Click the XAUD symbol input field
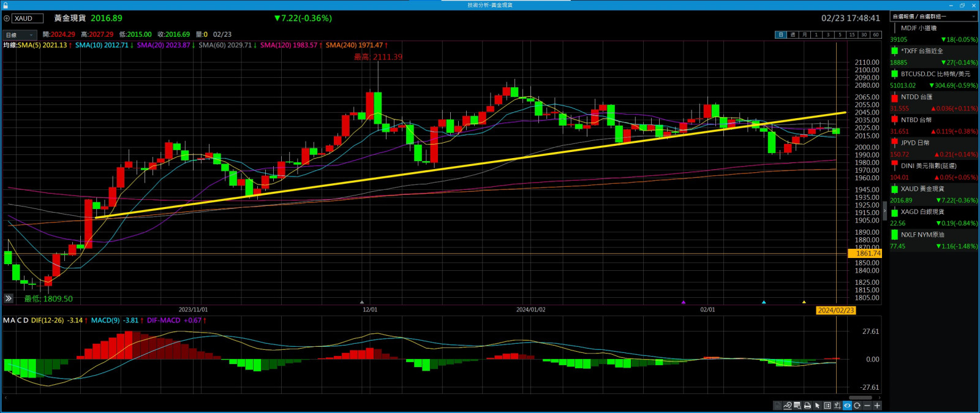Viewport: 980px width, 413px height. tap(28, 18)
